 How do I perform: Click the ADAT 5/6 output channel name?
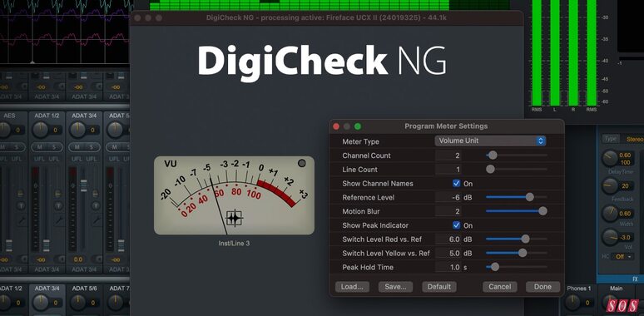click(84, 289)
